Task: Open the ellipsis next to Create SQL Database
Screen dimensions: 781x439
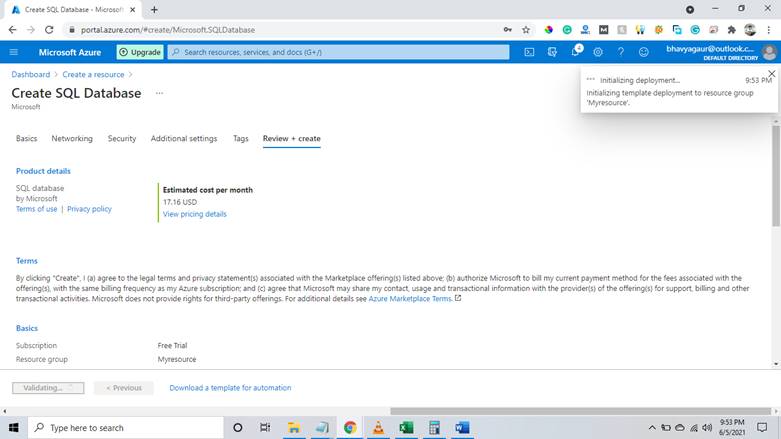Action: click(159, 93)
